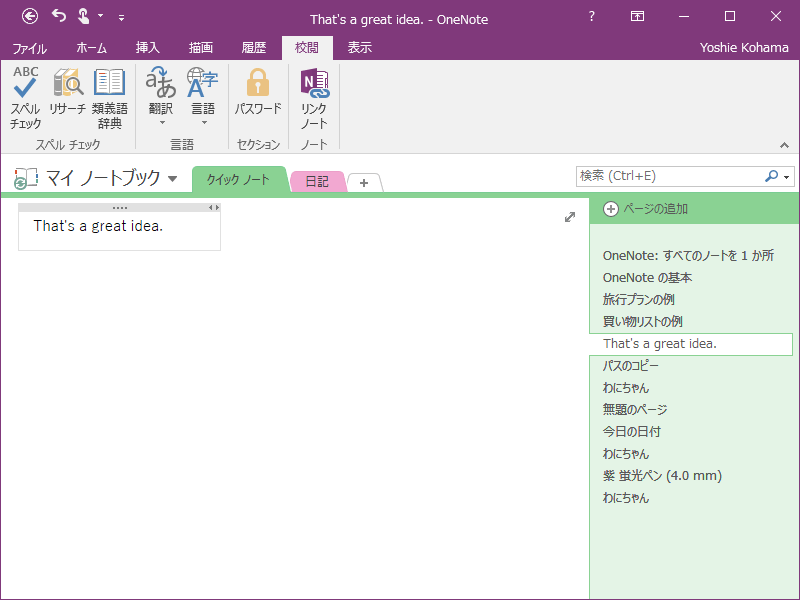The width and height of the screenshot is (800, 600).
Task: Switch to the 描画 tab
Action: click(201, 48)
